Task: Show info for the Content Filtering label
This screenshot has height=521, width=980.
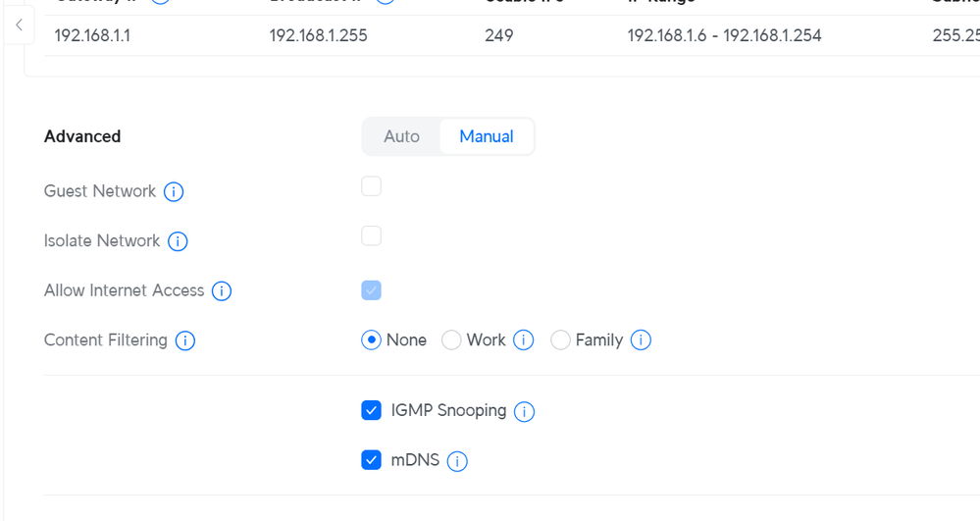Action: [x=184, y=340]
